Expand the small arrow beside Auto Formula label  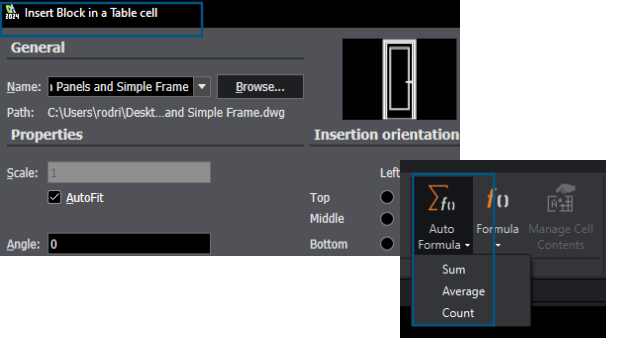[x=467, y=245]
